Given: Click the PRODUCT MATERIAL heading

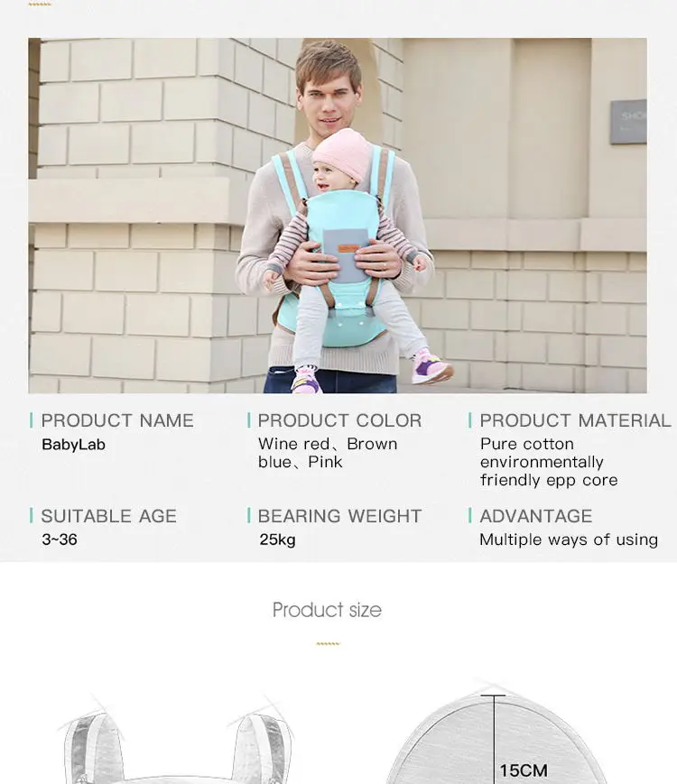Looking at the screenshot, I should click(x=575, y=420).
